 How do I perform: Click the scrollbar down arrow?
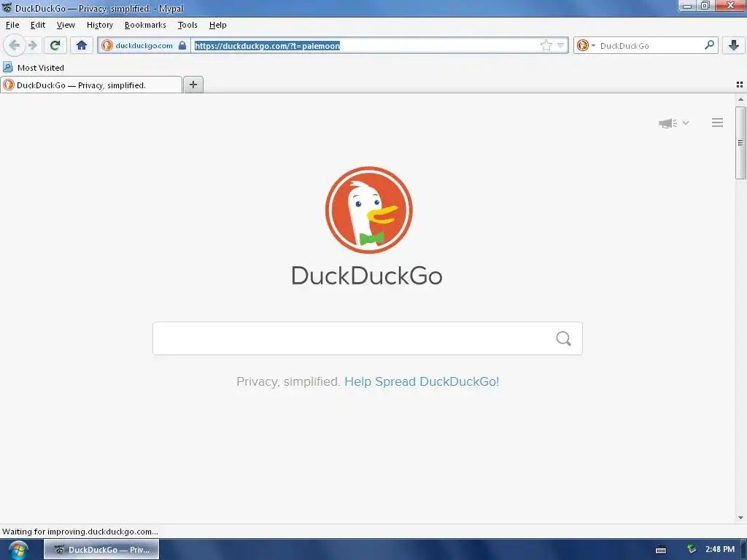tap(740, 518)
